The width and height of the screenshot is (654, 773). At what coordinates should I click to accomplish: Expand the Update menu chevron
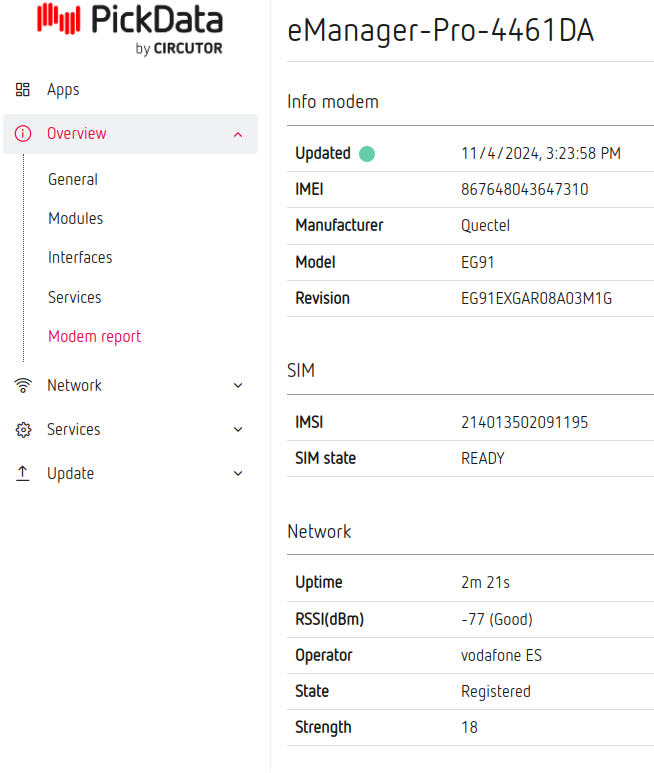click(x=237, y=474)
